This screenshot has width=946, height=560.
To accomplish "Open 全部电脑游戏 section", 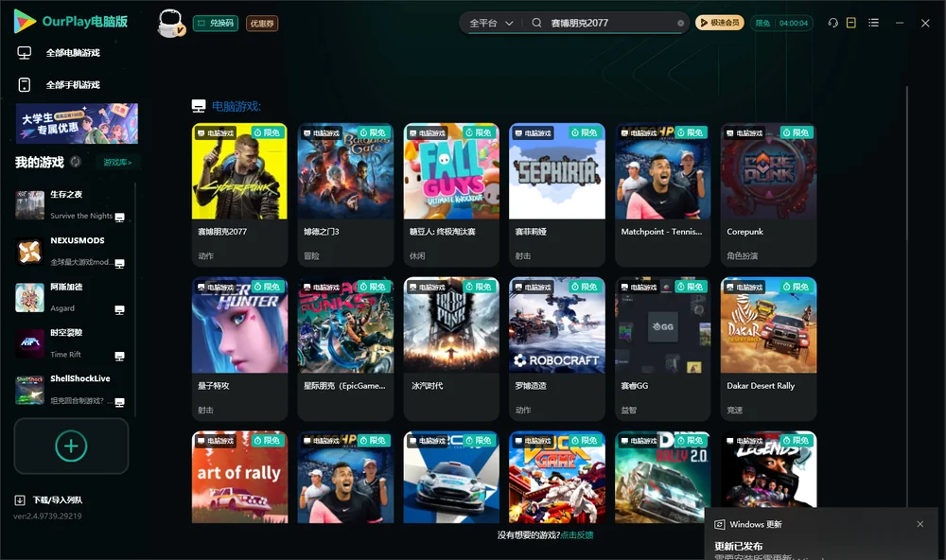I will (73, 53).
